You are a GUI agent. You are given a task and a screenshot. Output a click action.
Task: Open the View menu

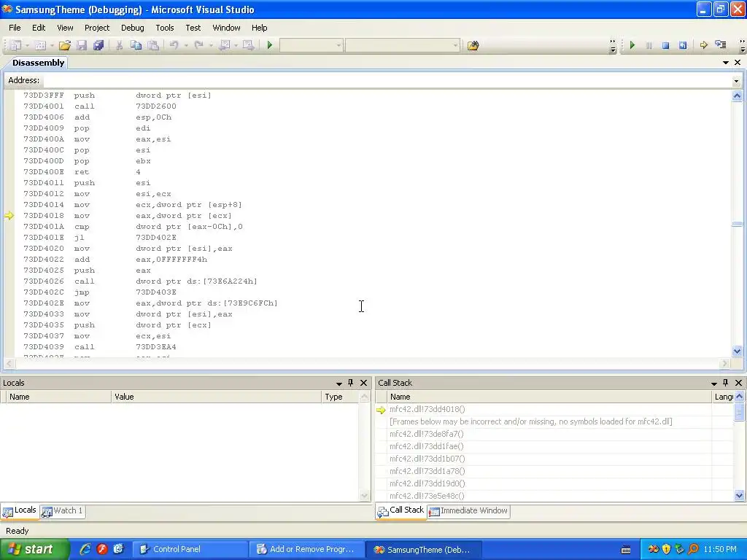tap(65, 28)
